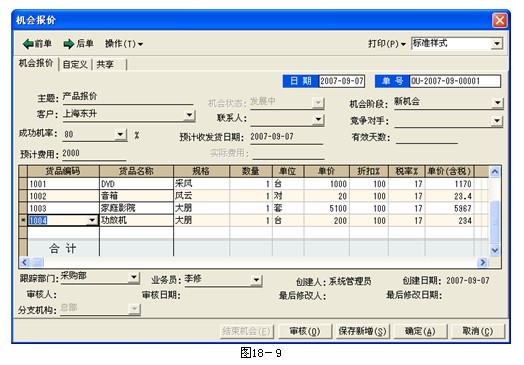Expand the 客户 customer dropdown
Image resolution: width=524 pixels, height=365 pixels.
coord(189,115)
